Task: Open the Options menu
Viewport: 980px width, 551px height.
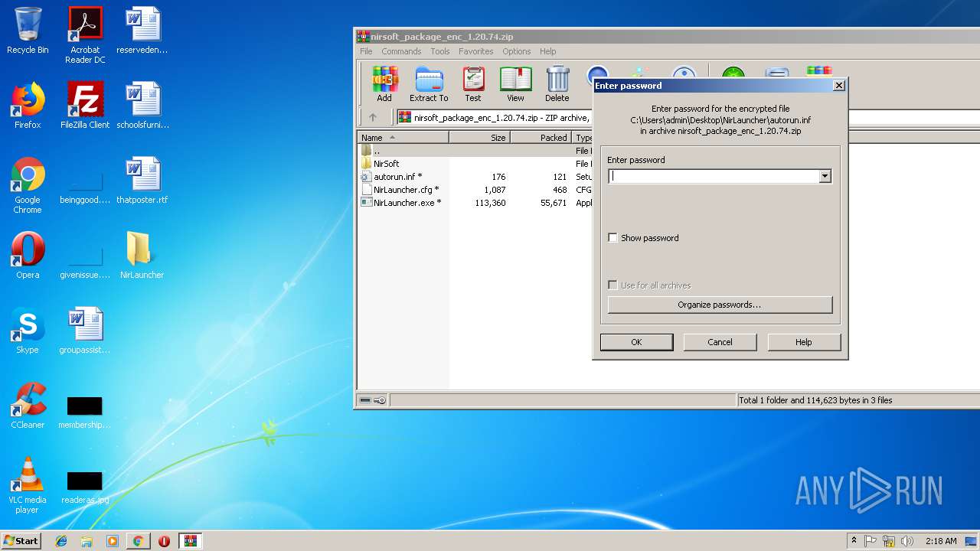Action: tap(517, 51)
